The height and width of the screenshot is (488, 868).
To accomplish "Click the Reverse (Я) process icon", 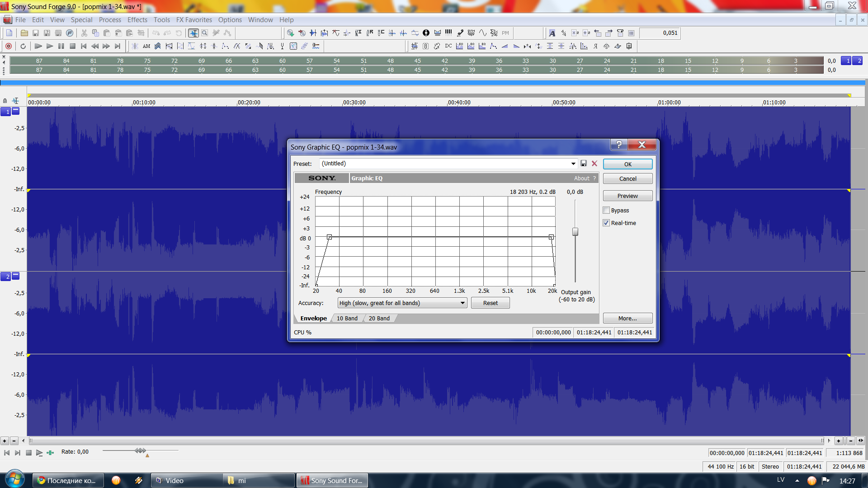I will click(595, 46).
